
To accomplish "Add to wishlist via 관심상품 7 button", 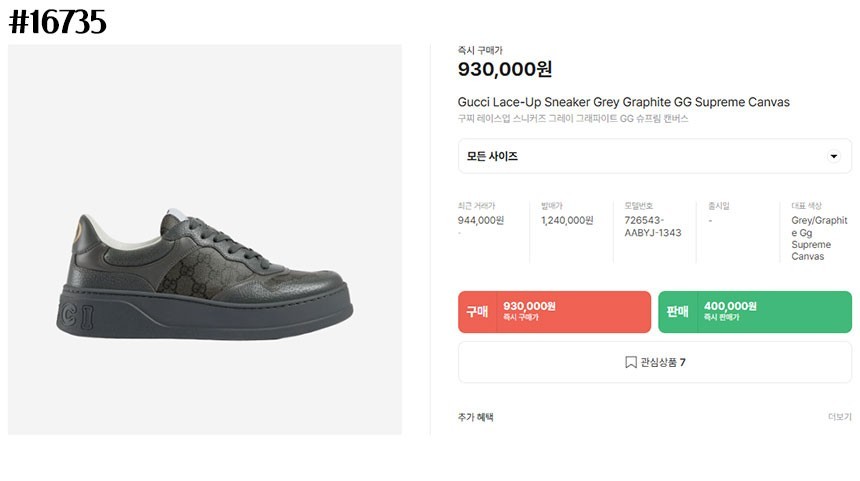I will (655, 363).
